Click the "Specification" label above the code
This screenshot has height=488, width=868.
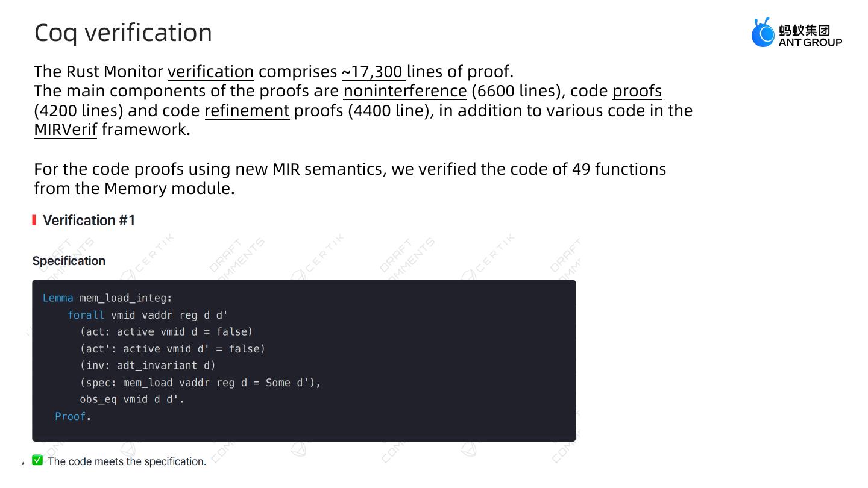(x=69, y=261)
